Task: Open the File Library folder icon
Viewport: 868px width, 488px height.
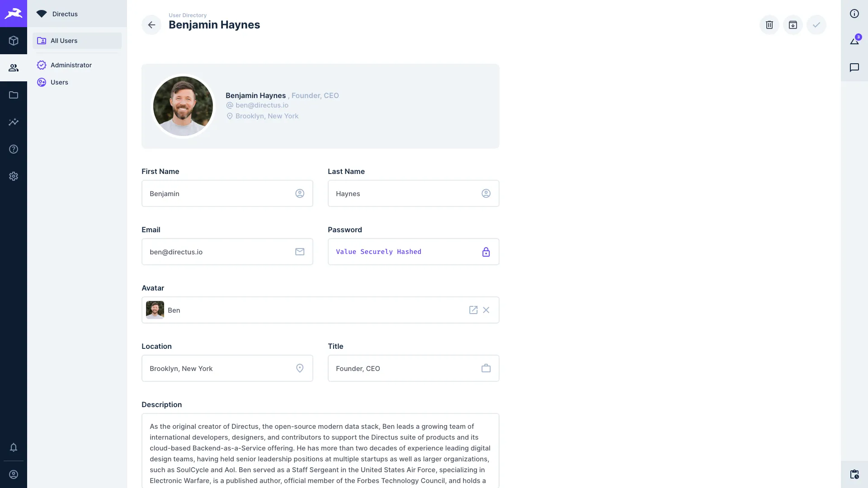Action: point(14,95)
